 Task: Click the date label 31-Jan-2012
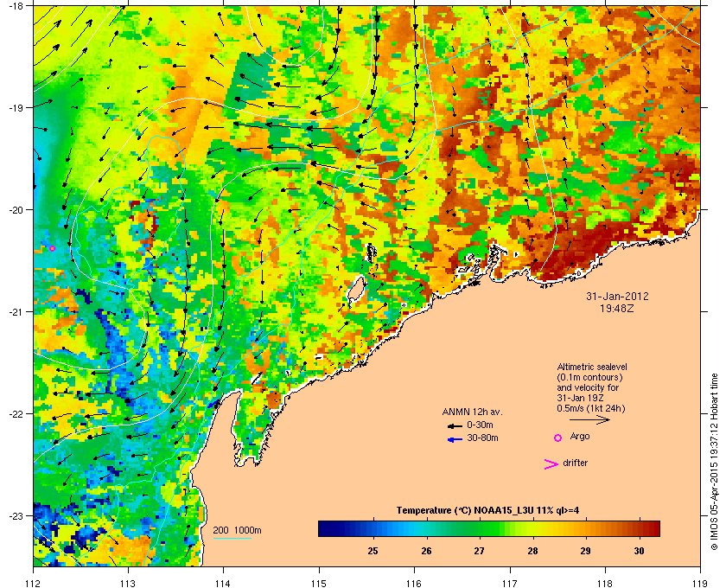coord(617,296)
